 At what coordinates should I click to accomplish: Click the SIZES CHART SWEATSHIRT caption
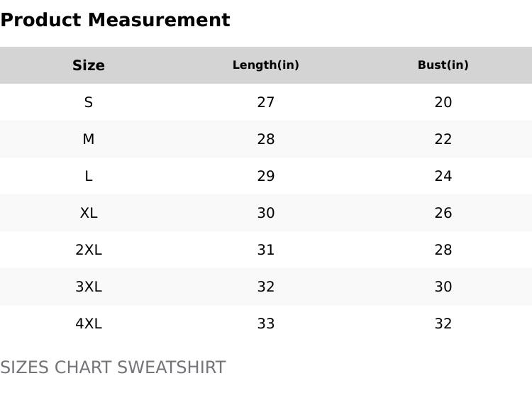(x=113, y=367)
